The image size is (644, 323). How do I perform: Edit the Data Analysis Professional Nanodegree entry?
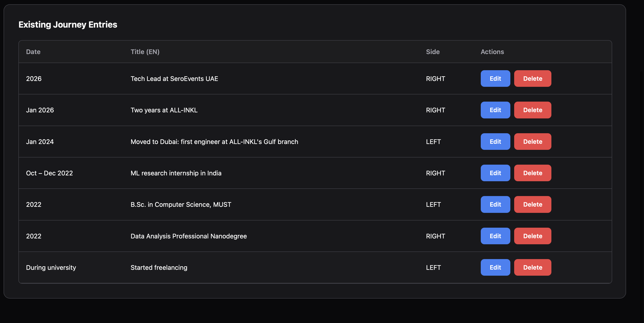495,236
